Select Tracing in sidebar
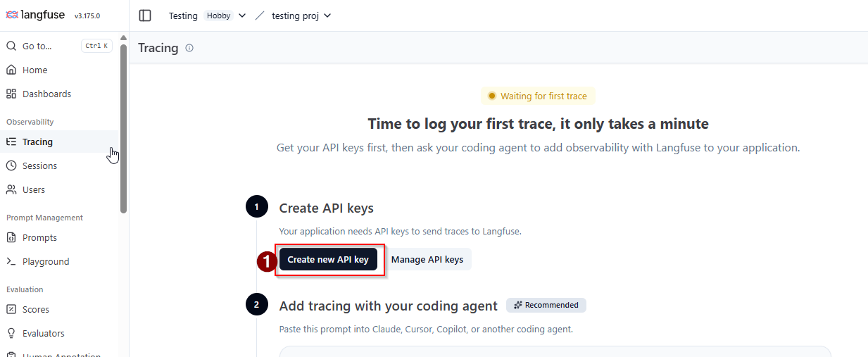Screen dimensions: 868x357 [x=59, y=142]
